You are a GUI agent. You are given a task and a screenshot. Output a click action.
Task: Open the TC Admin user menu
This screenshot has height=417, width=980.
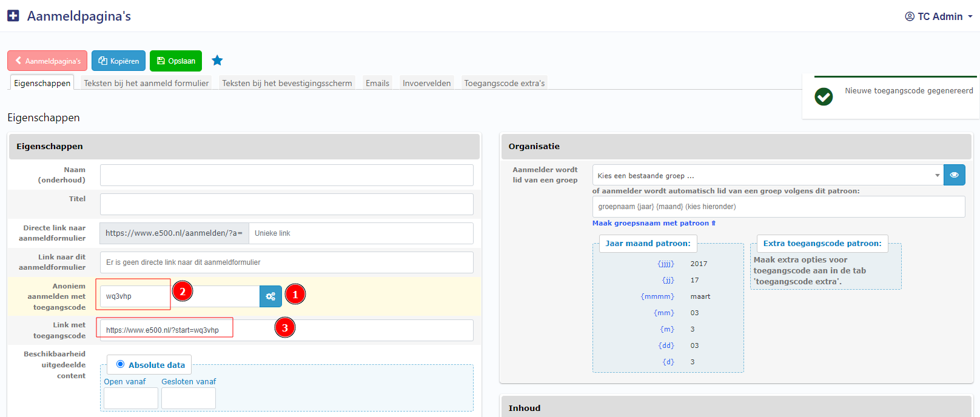938,16
